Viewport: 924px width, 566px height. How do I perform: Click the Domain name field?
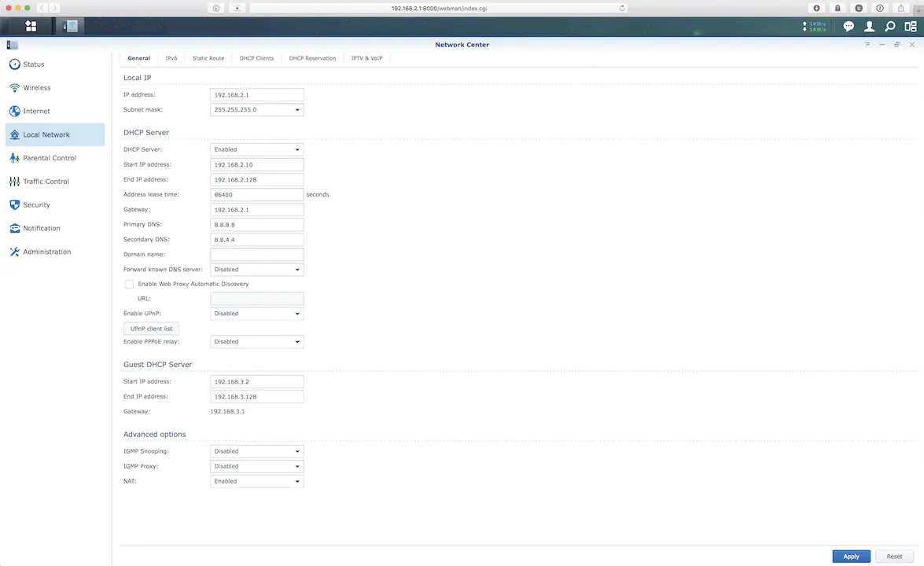click(257, 255)
